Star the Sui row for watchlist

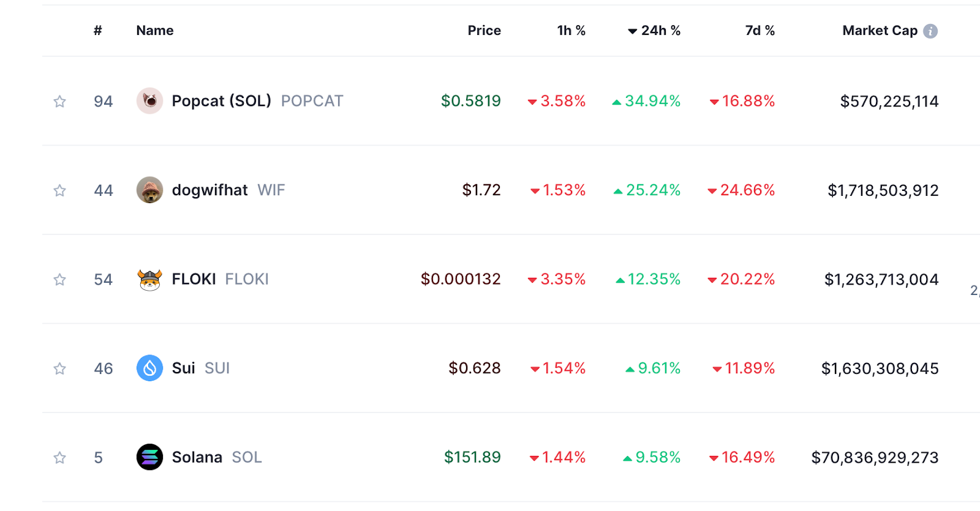point(59,368)
